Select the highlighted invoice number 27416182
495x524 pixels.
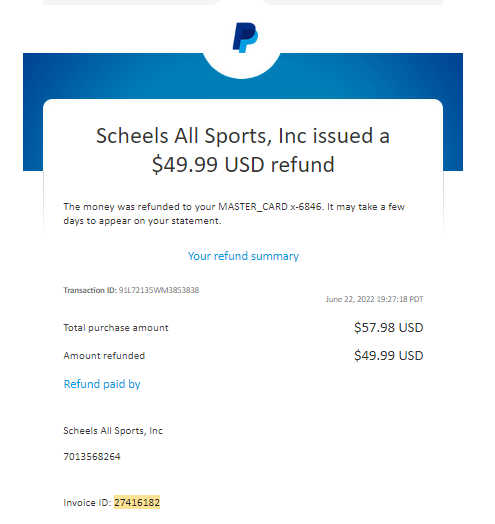(137, 502)
